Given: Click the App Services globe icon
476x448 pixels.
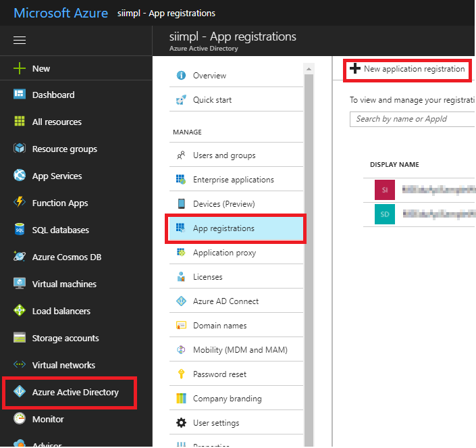Looking at the screenshot, I should point(20,175).
